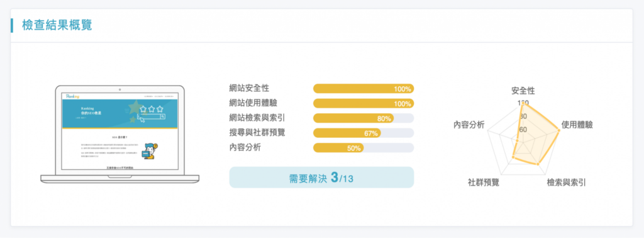Screen dimensions: 644x238
Task: Select the 社群預覽 radar chart label
Action: [484, 183]
